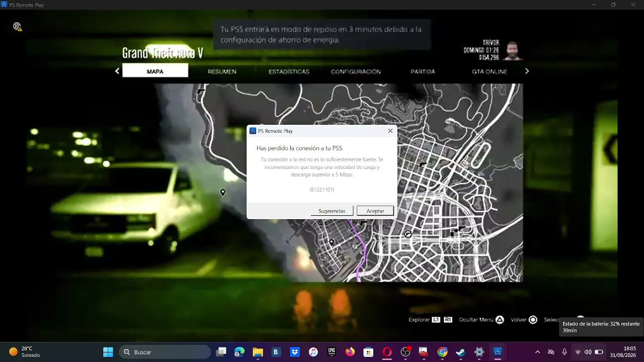644x362 pixels.
Task: Launch Steam from the taskbar
Action: click(x=461, y=352)
